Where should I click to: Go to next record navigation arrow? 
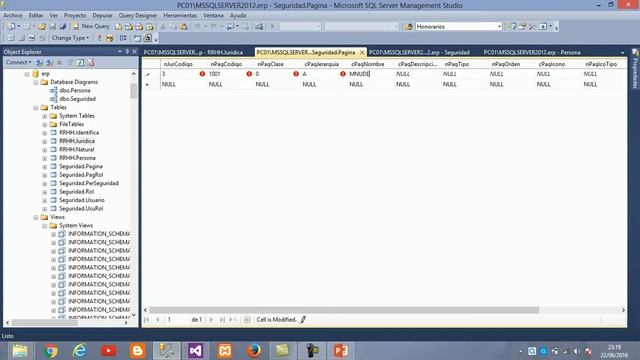[211, 320]
